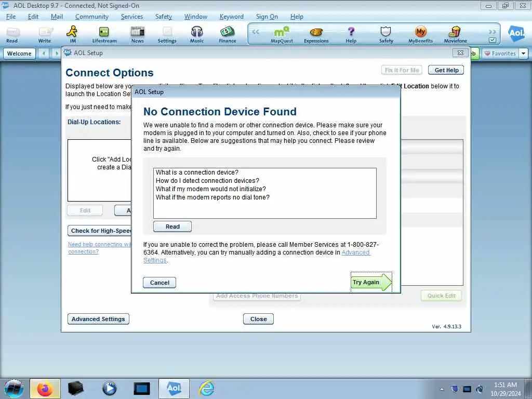Open the Expressions toolbar icon
Image resolution: width=532 pixels, height=399 pixels.
316,35
